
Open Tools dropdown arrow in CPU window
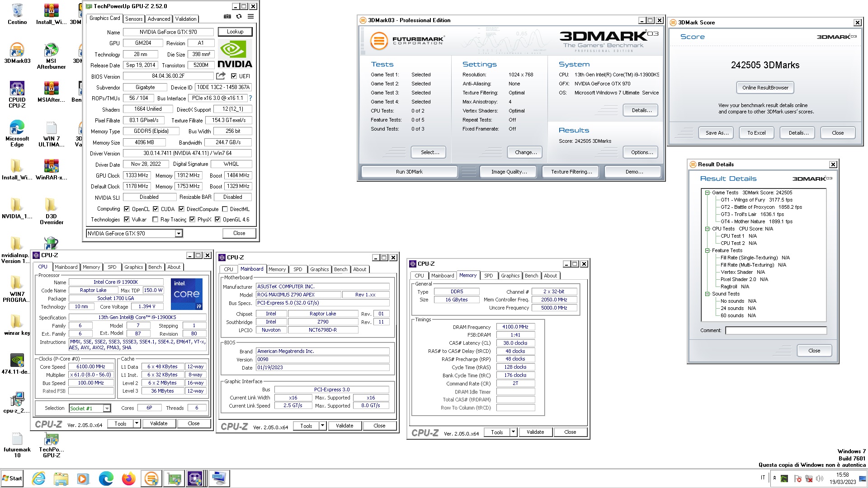pos(137,423)
